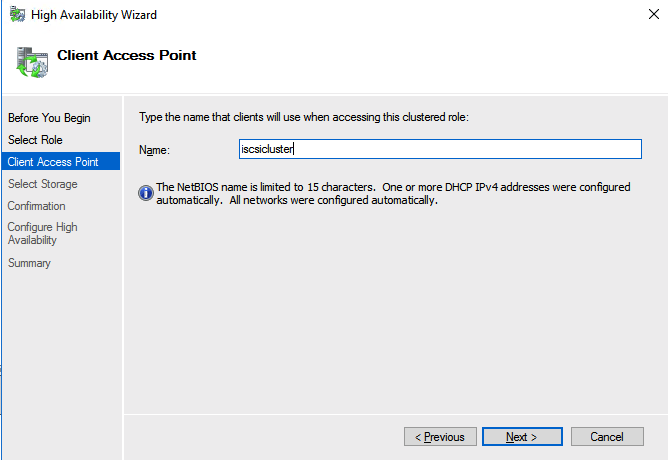
Task: Jump to the Confirmation step
Action: coord(36,206)
